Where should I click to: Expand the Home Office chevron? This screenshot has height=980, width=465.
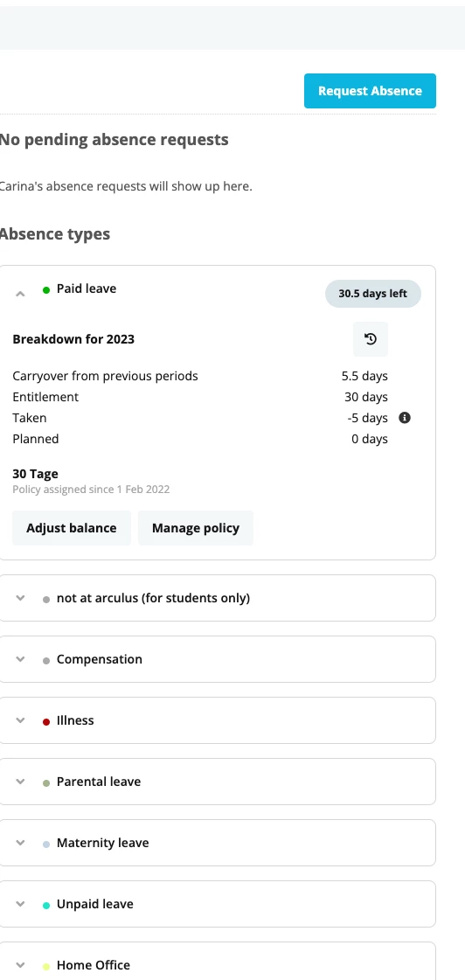pos(20,965)
